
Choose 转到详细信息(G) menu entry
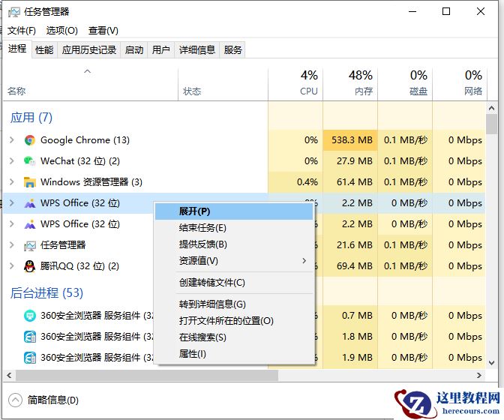pos(234,304)
